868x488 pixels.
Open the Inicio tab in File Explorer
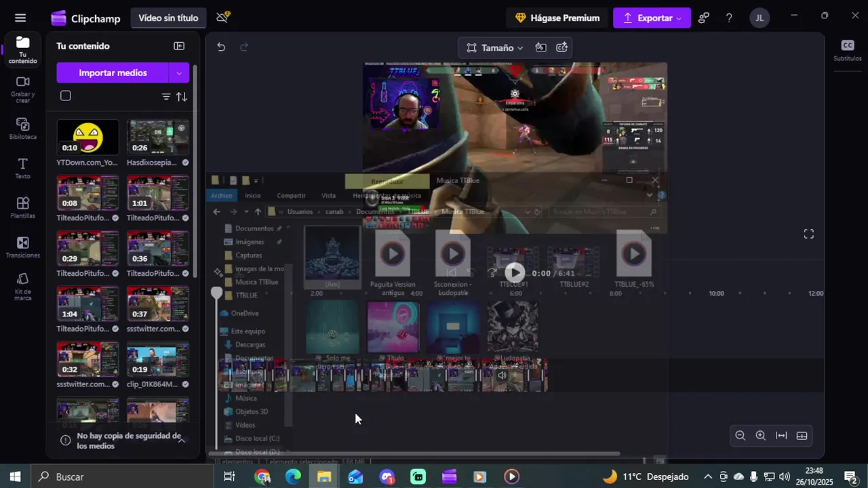coord(252,195)
